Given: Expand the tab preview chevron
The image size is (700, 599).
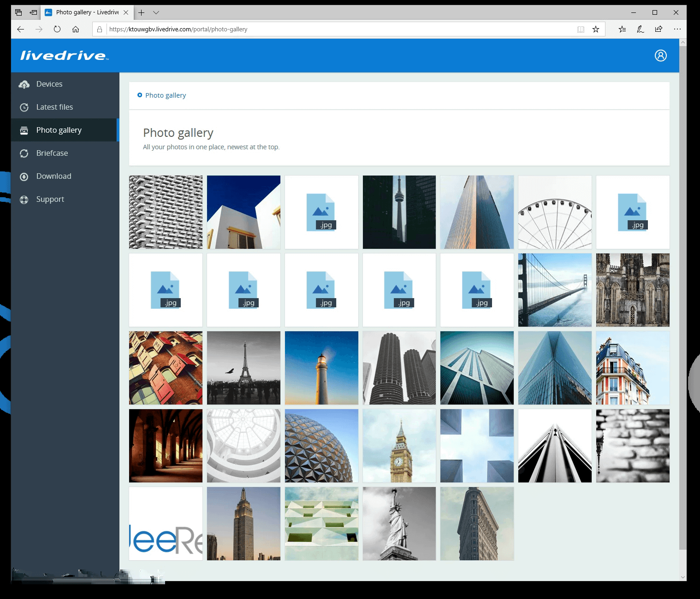Looking at the screenshot, I should pyautogui.click(x=156, y=12).
